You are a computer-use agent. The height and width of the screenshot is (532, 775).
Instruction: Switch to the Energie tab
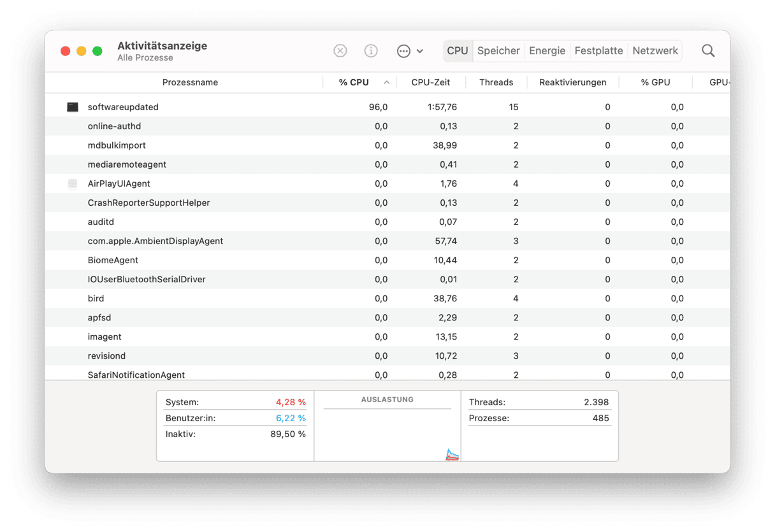(x=547, y=51)
